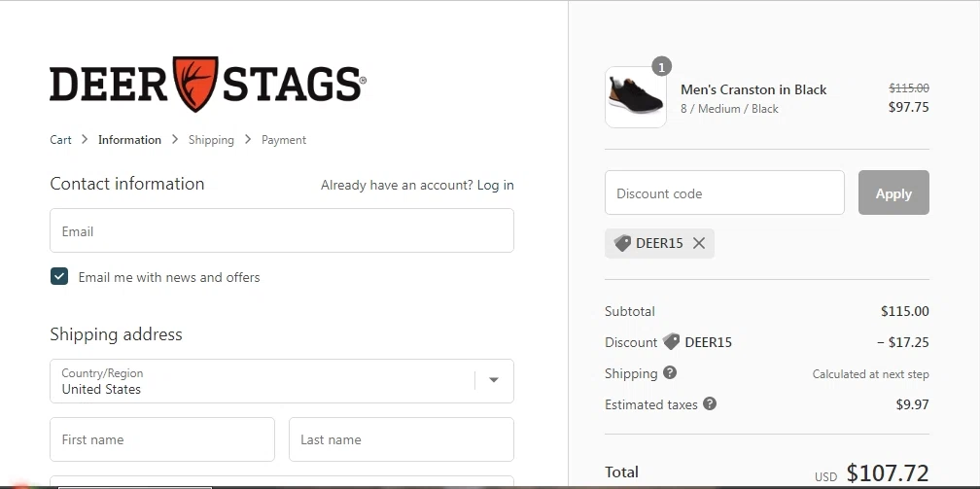Select the Shipping breadcrumb step
Image resolution: width=980 pixels, height=489 pixels.
coord(211,140)
